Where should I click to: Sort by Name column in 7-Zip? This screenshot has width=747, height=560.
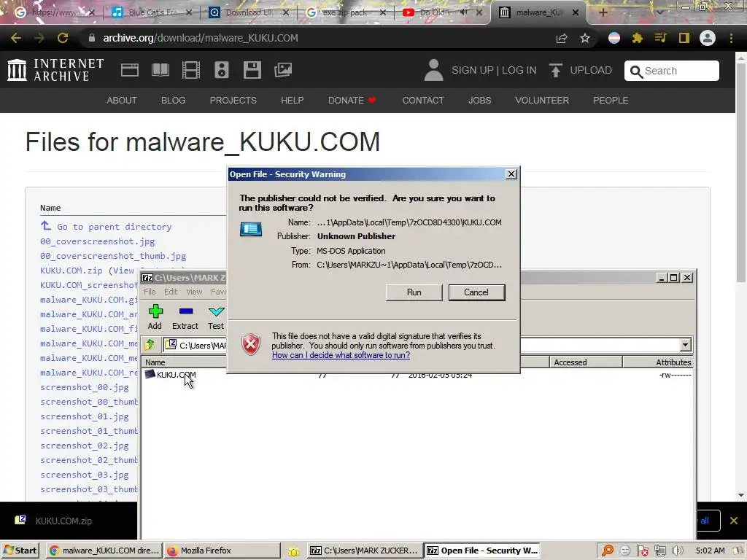183,362
